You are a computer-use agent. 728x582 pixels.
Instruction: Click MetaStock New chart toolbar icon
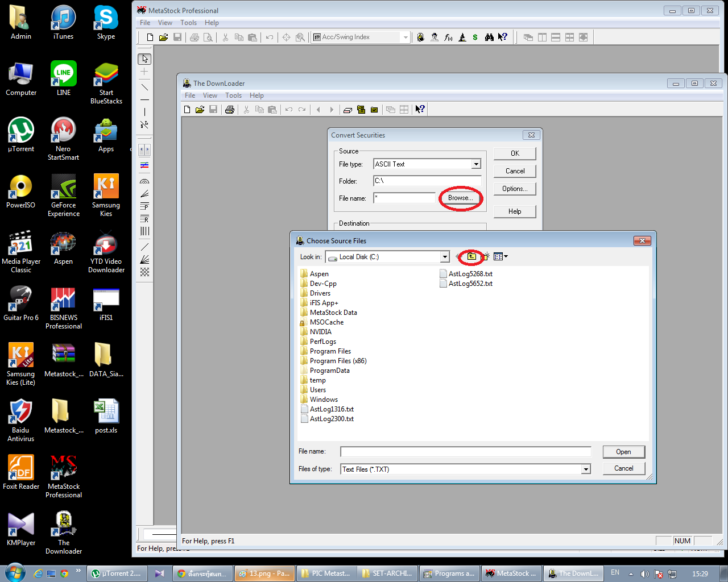coord(150,38)
